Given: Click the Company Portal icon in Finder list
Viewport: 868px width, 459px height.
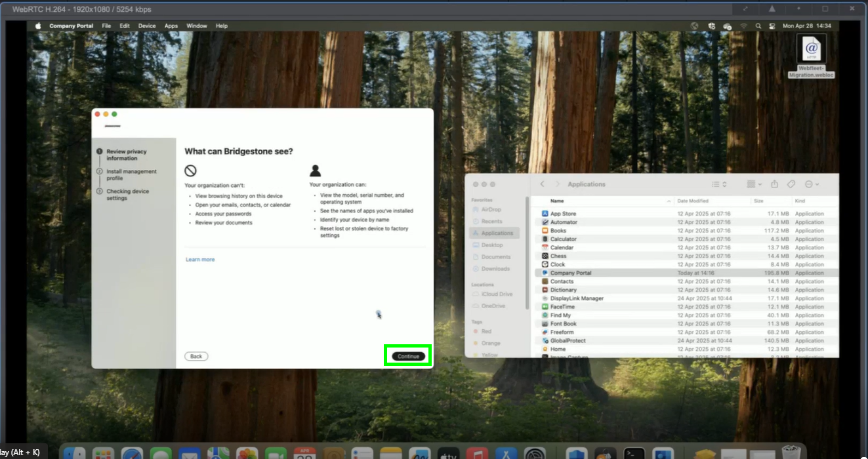Looking at the screenshot, I should pos(545,273).
